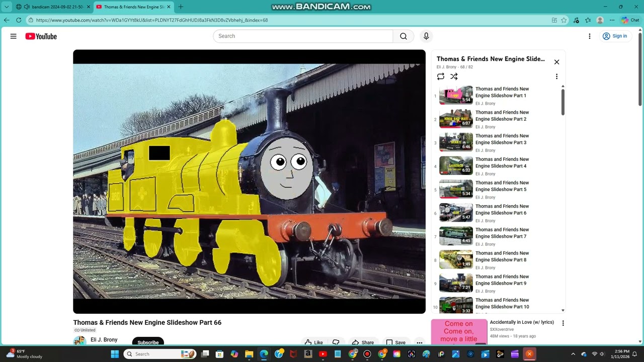The height and width of the screenshot is (362, 644).
Task: Click the address bar URL
Action: click(151, 20)
